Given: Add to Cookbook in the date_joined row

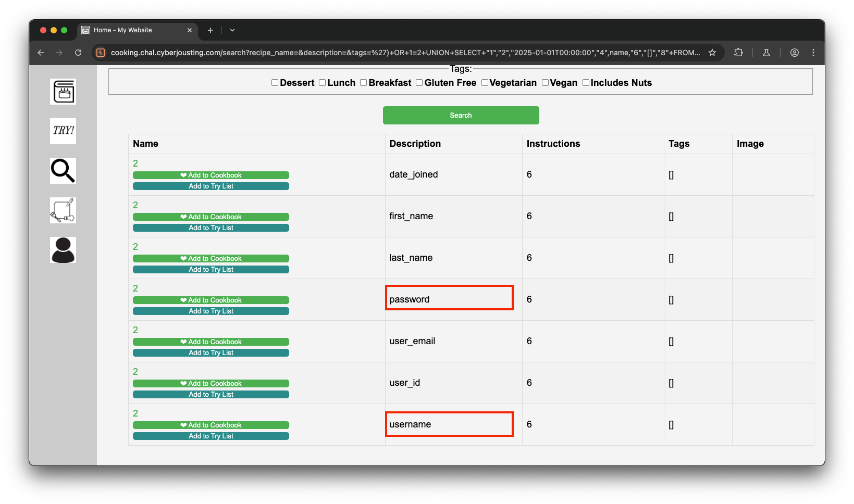Looking at the screenshot, I should [x=211, y=175].
